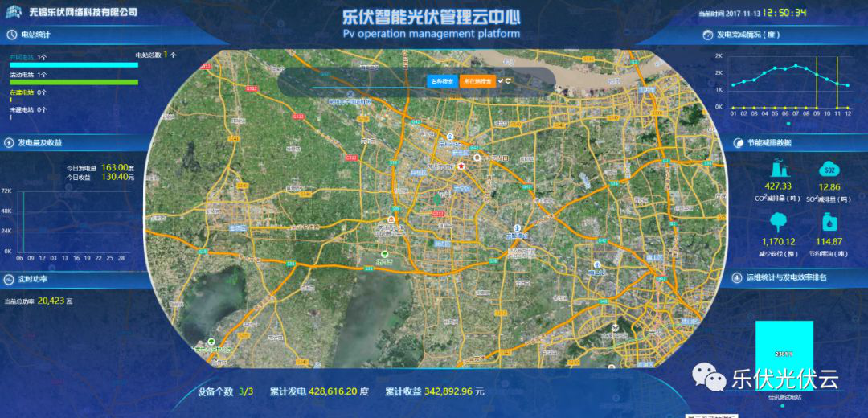This screenshot has height=418, width=868.
Task: Click the 累计发电 value 428,616.20
Action: tap(334, 392)
